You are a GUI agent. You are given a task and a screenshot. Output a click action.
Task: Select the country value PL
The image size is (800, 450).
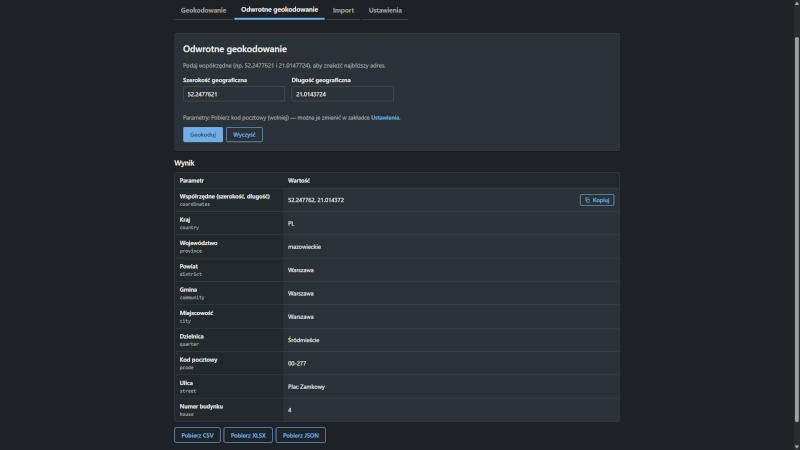tap(291, 223)
